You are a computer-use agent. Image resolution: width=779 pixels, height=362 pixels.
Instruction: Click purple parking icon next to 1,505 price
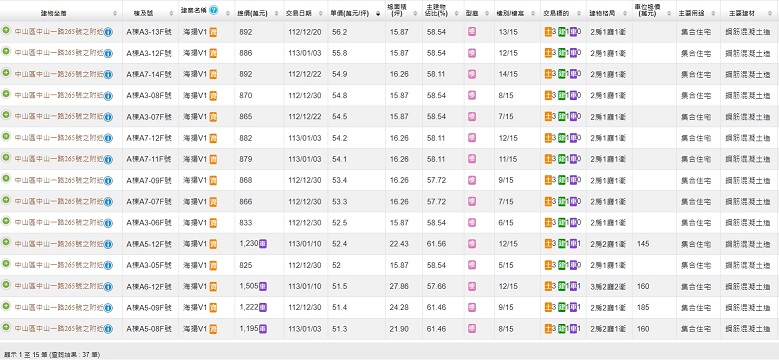263,287
